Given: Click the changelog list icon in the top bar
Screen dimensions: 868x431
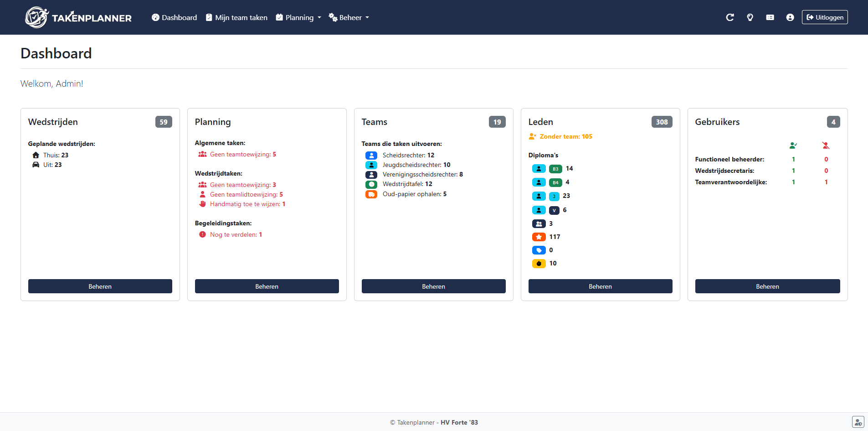Looking at the screenshot, I should 770,17.
